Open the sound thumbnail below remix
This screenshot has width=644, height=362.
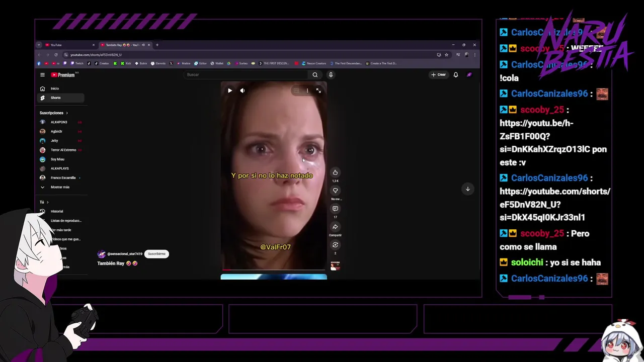335,265
